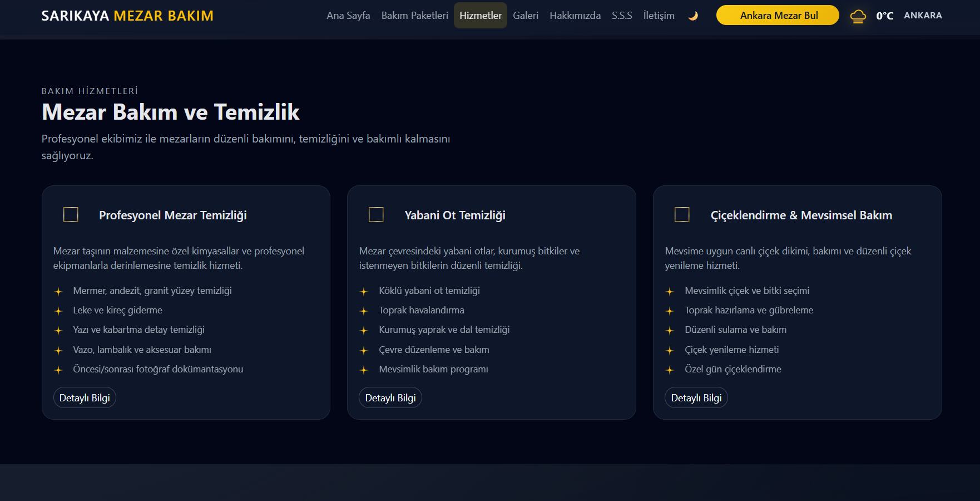The image size is (980, 501).
Task: Click star bullet beside Leke ve kireç giderme
Action: tap(58, 311)
